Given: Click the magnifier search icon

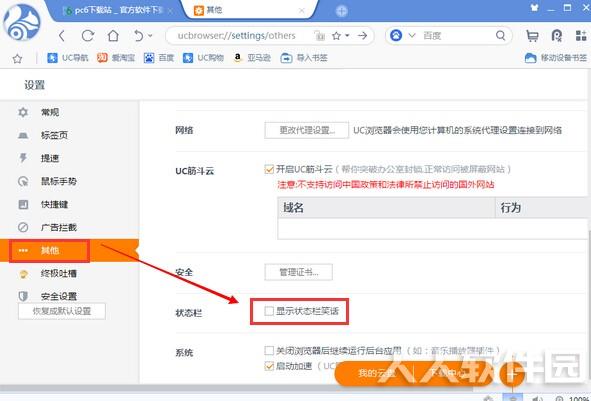Looking at the screenshot, I should (501, 36).
